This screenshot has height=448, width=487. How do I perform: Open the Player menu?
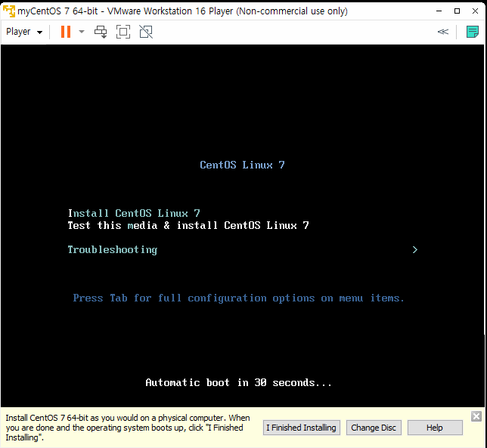coord(24,32)
